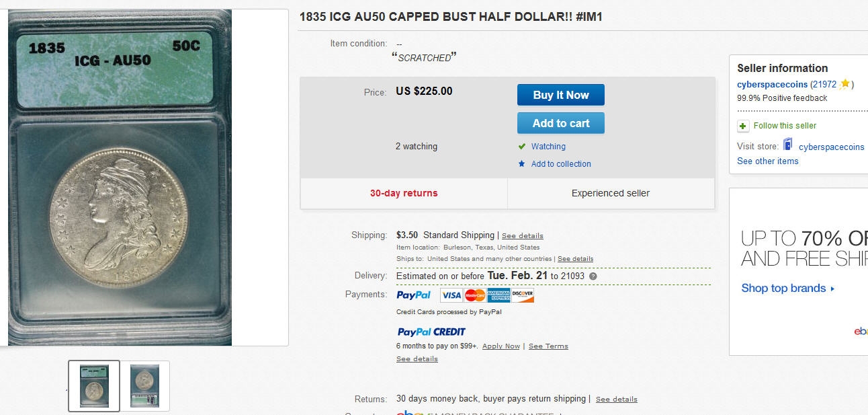Click the Discover card icon
868x415 pixels.
tap(522, 295)
